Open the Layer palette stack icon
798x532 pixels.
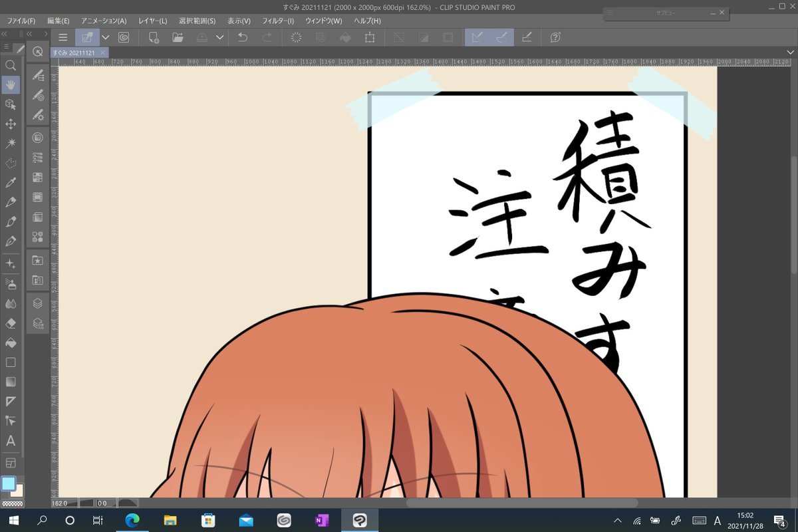tap(38, 303)
